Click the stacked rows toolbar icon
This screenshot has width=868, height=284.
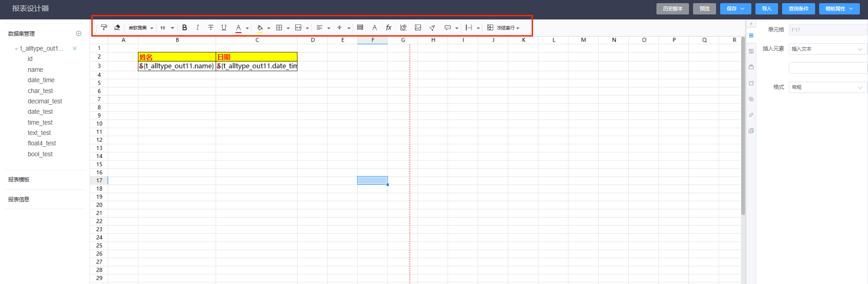point(360,28)
